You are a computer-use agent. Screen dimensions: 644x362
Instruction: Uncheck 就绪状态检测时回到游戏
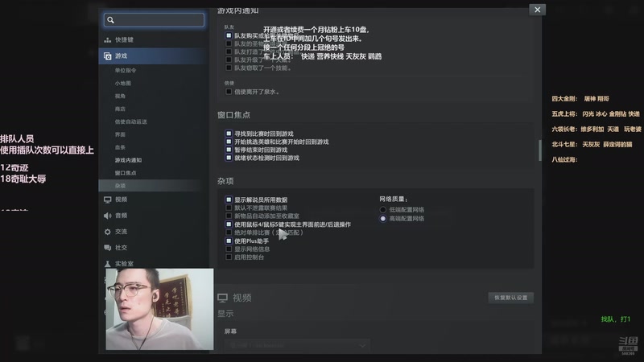[229, 158]
